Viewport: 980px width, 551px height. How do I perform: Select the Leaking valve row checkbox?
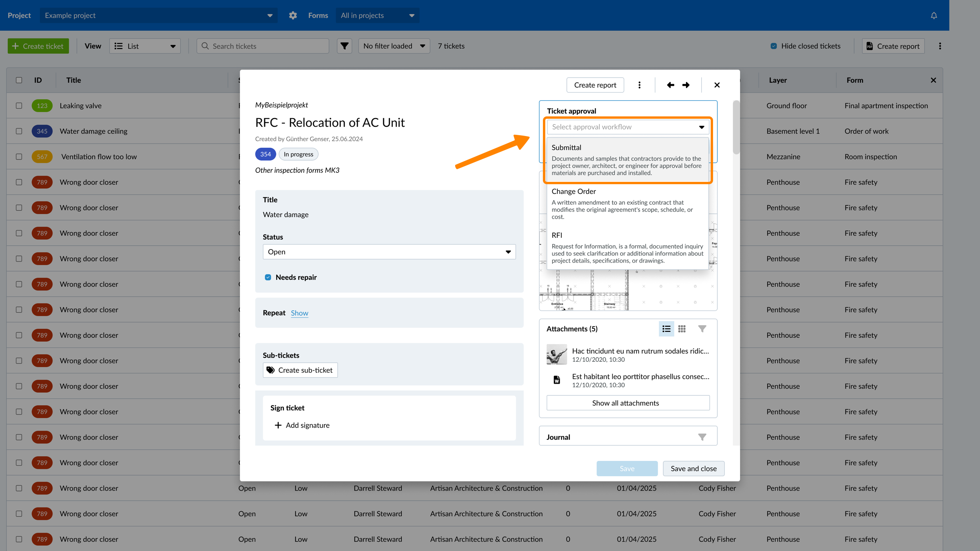19,106
